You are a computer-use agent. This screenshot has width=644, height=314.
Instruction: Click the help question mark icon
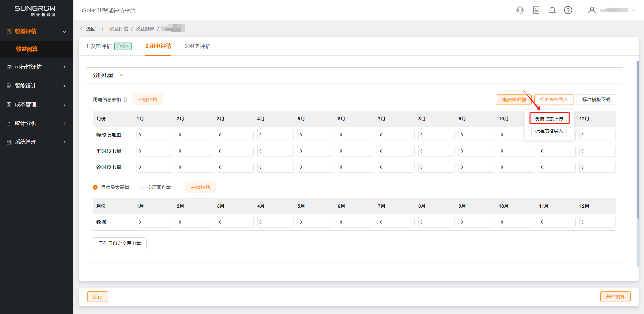click(568, 10)
